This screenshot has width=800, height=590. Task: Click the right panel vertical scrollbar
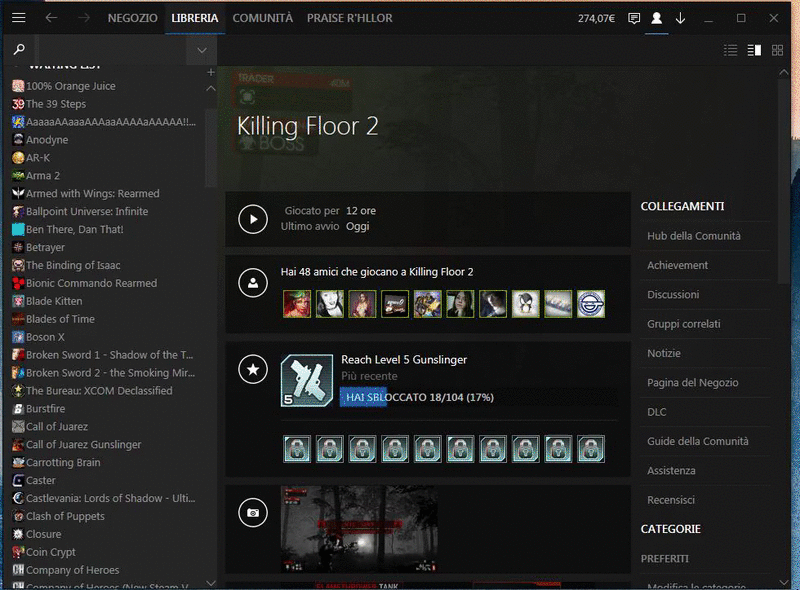784,181
